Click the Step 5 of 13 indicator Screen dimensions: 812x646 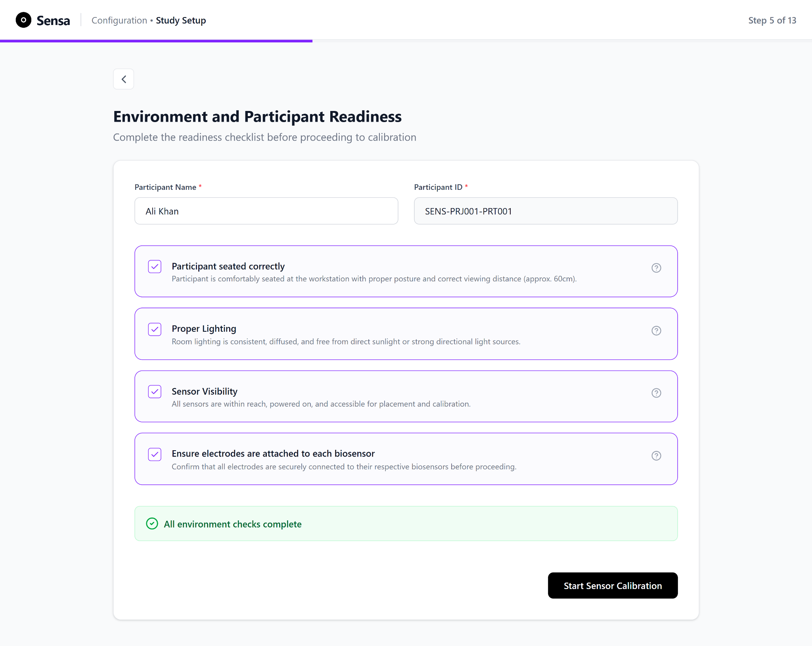pyautogui.click(x=772, y=20)
